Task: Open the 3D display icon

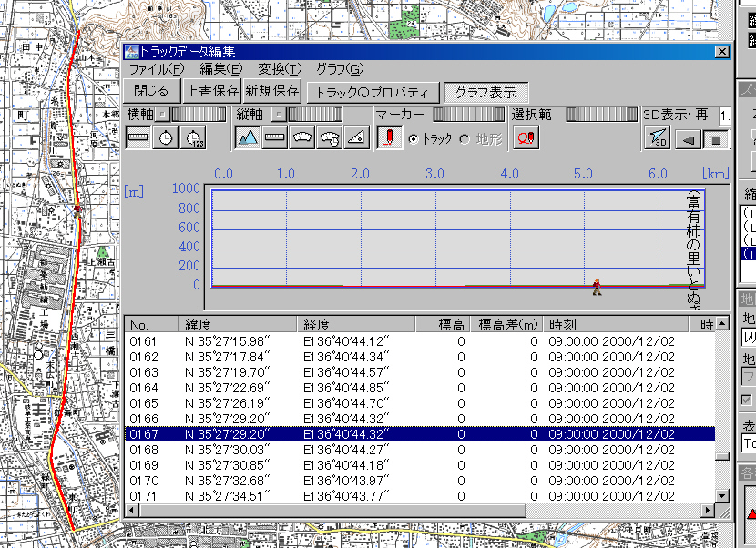Action: click(x=658, y=138)
